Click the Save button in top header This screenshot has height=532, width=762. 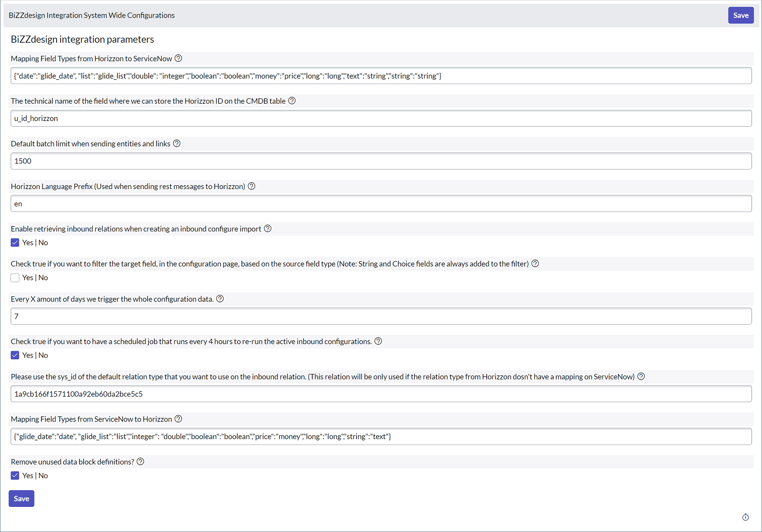(741, 15)
